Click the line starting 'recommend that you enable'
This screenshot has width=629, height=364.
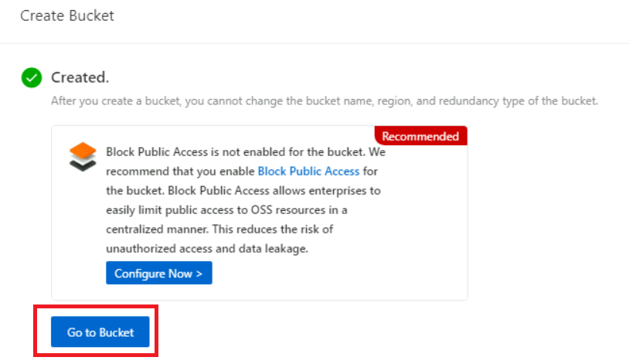point(181,171)
